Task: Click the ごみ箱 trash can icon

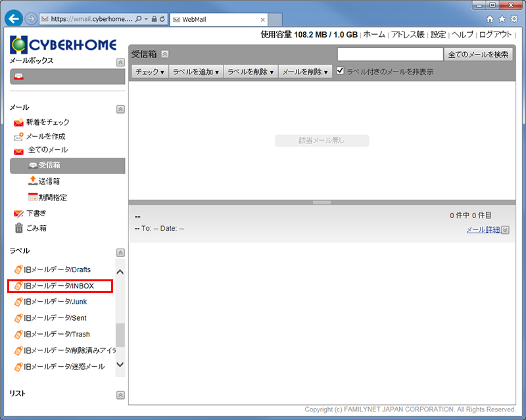Action: (x=18, y=228)
